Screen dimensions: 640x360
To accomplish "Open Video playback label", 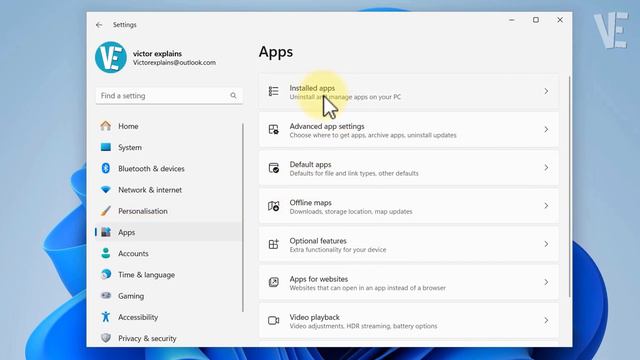I will pos(314,317).
